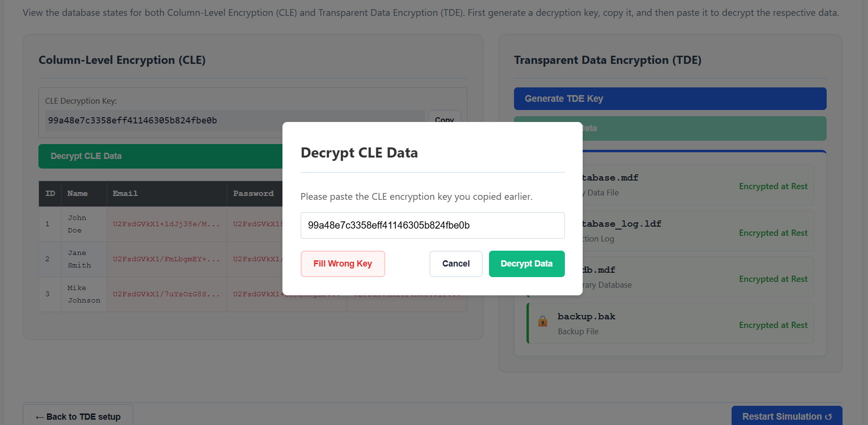Click the database_log.ldf Encrypted at Rest status

coord(773,233)
